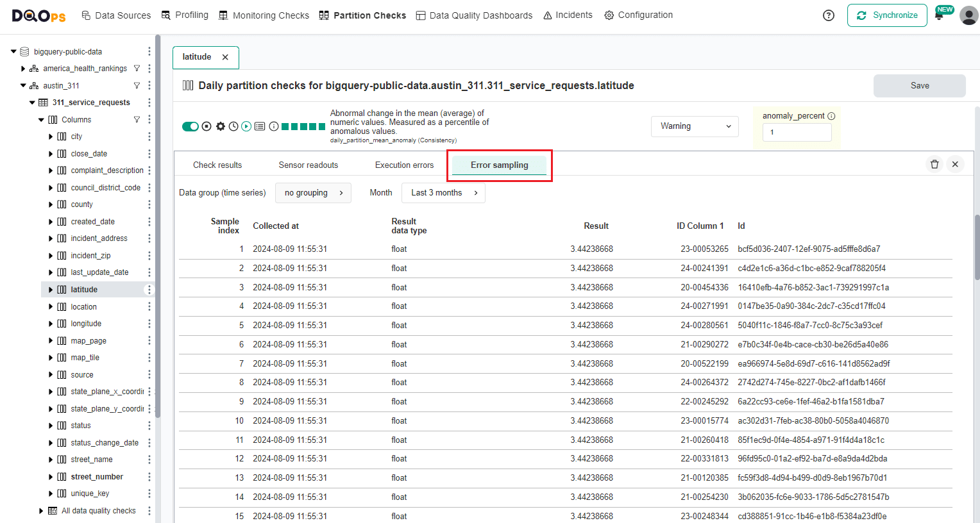Open three-dot menu for 311_service_requests
Screen dimensions: 980x523
tap(149, 103)
